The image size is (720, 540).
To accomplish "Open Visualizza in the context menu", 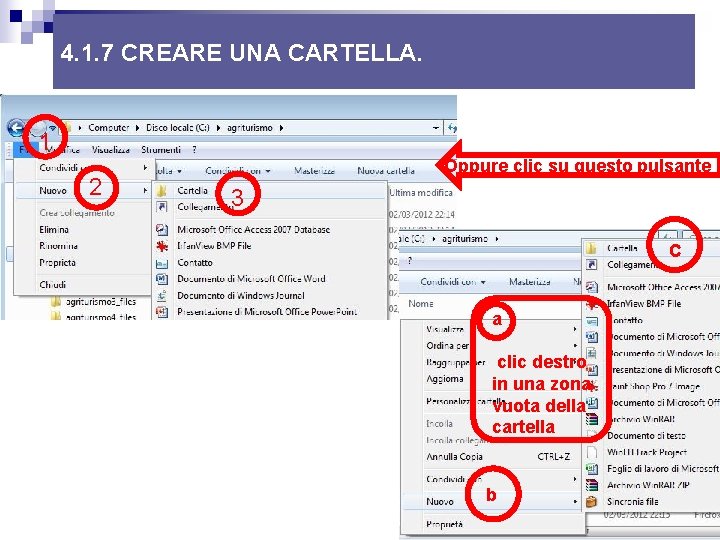I will (x=445, y=329).
